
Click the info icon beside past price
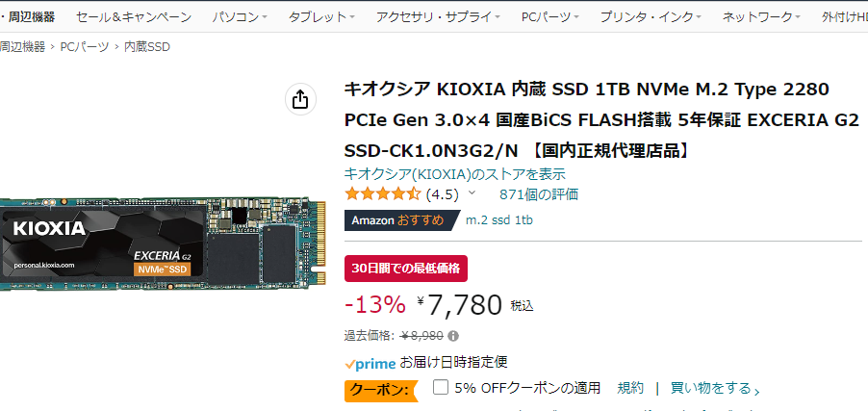click(x=453, y=336)
